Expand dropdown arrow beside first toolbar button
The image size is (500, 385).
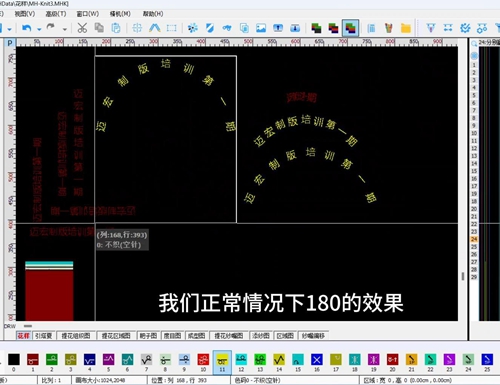click(9, 29)
